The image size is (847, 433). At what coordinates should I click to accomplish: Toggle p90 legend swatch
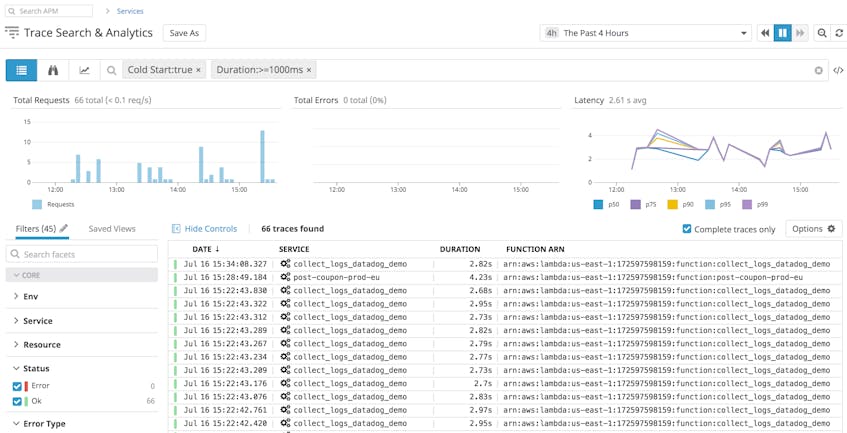point(673,205)
